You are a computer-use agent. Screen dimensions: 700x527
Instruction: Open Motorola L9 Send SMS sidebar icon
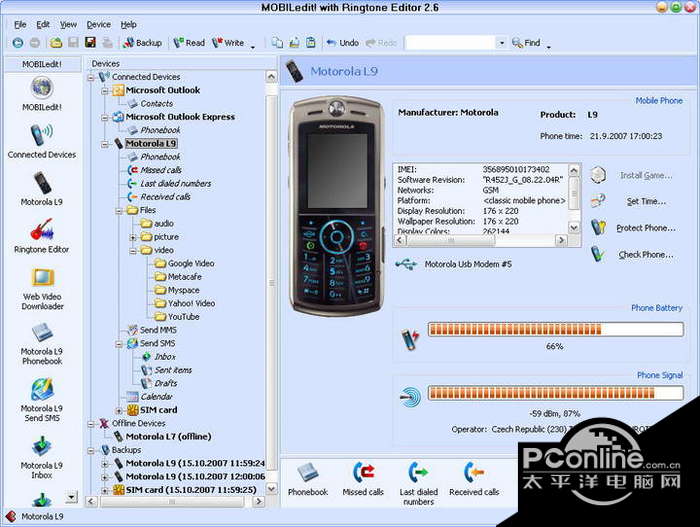point(42,389)
